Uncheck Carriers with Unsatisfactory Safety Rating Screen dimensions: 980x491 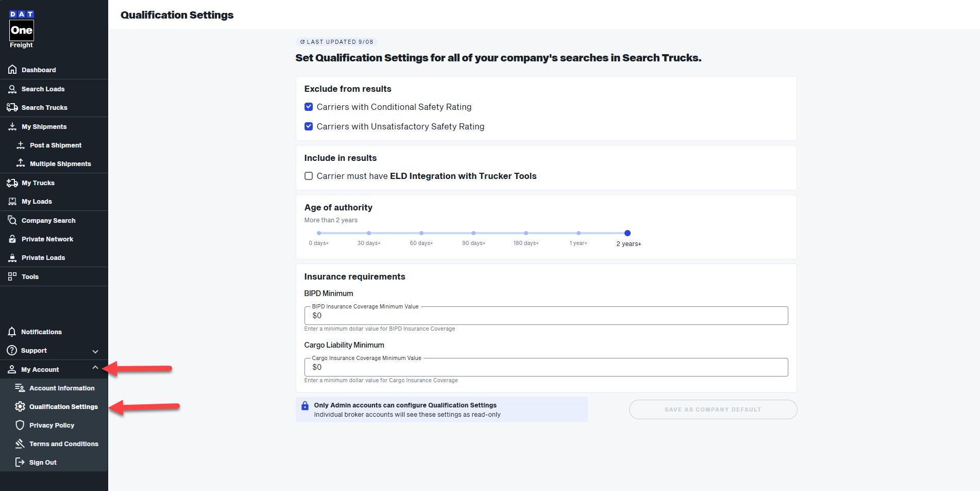click(x=309, y=126)
